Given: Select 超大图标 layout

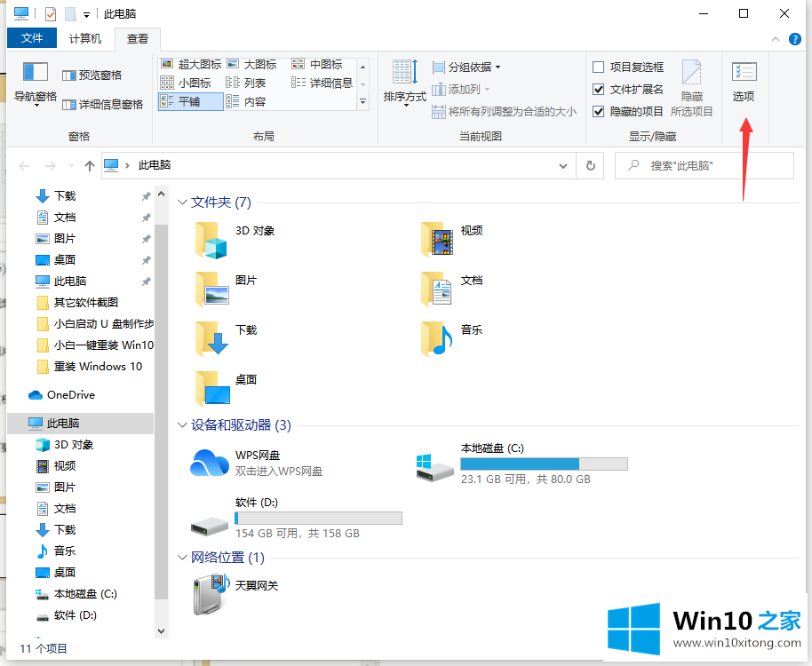Looking at the screenshot, I should click(x=191, y=64).
